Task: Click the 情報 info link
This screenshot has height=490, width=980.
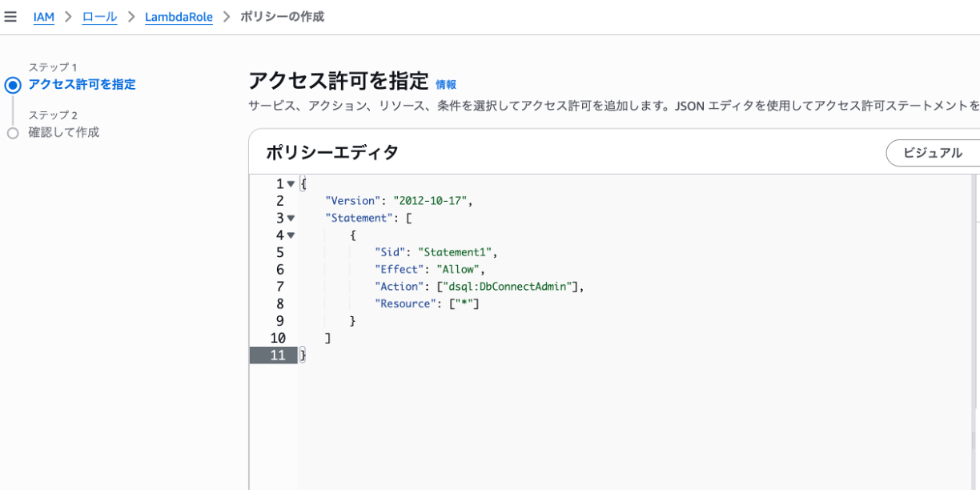Action: click(x=446, y=84)
